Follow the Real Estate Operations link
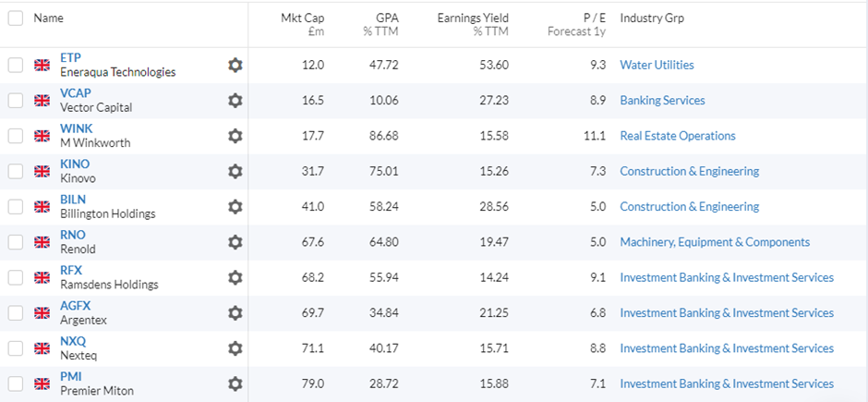Image resolution: width=868 pixels, height=402 pixels. [x=678, y=136]
